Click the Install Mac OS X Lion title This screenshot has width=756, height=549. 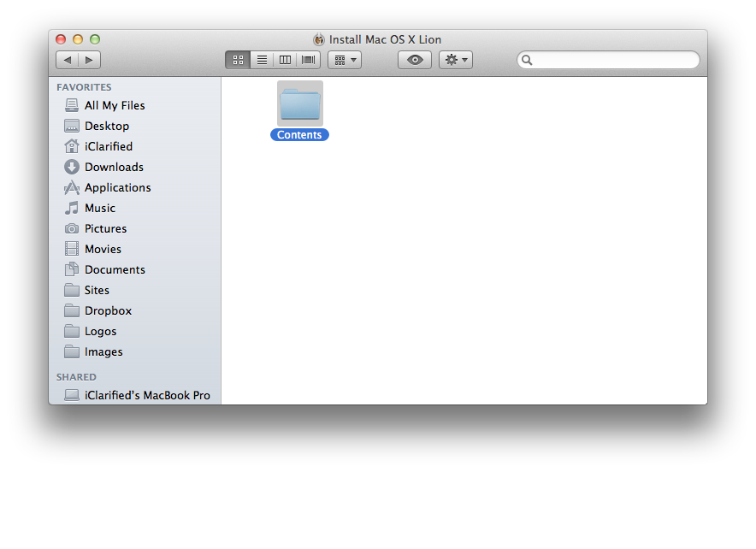coord(385,39)
